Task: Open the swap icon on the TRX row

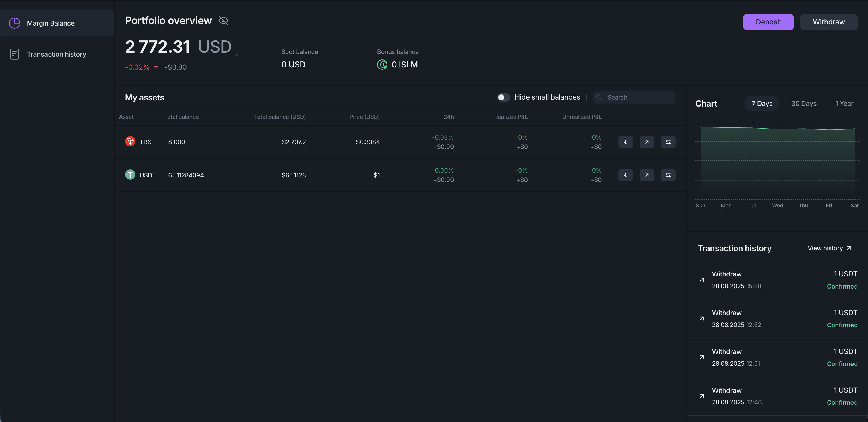Action: click(668, 142)
